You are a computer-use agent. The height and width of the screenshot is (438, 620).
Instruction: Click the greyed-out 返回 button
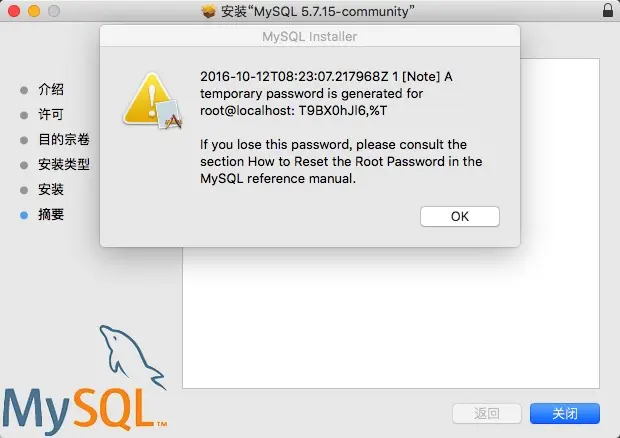(487, 413)
